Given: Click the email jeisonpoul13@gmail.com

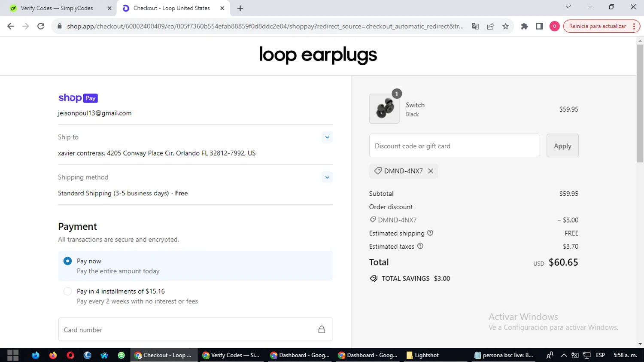Looking at the screenshot, I should pyautogui.click(x=95, y=113).
